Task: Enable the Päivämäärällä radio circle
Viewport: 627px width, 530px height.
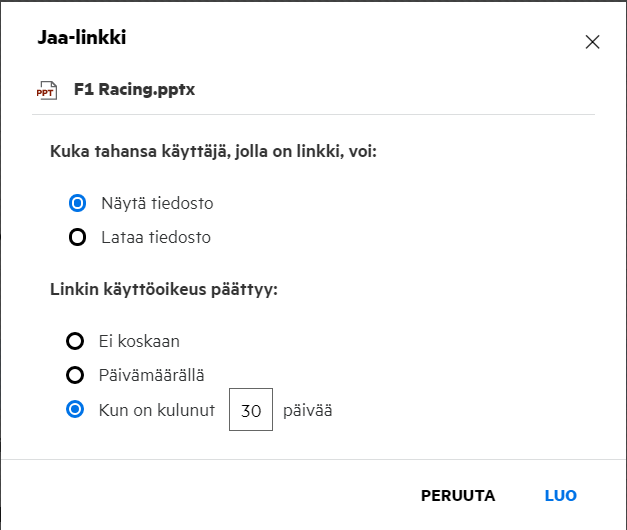Action: (75, 375)
